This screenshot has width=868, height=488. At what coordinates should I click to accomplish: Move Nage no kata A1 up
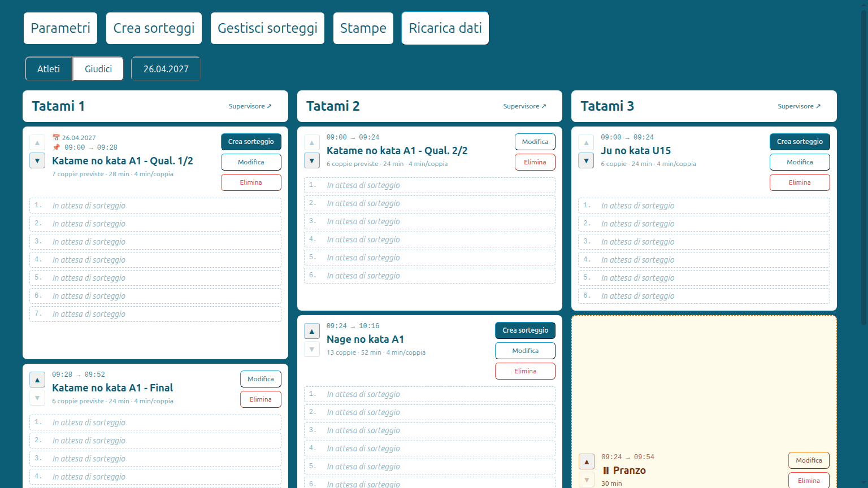pyautogui.click(x=312, y=332)
